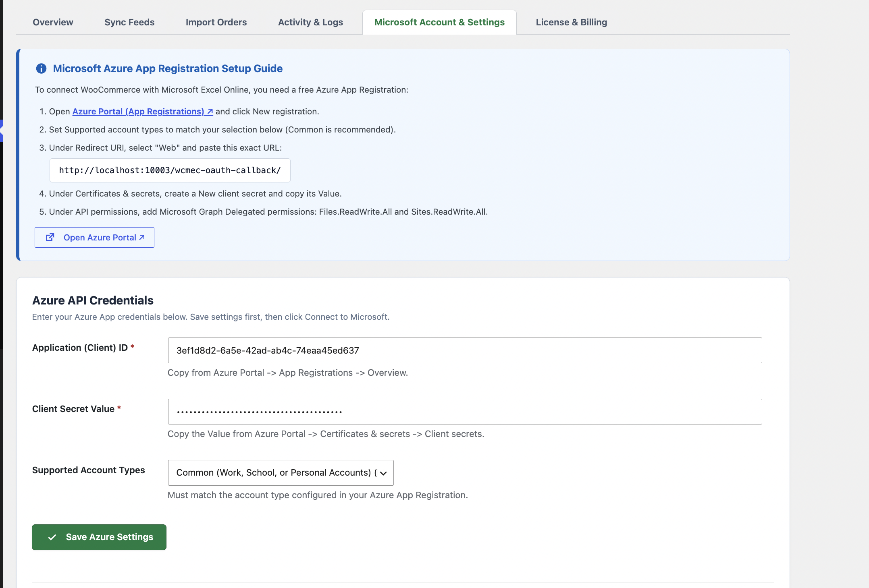Open the Overview tab
The image size is (869, 588).
click(53, 22)
